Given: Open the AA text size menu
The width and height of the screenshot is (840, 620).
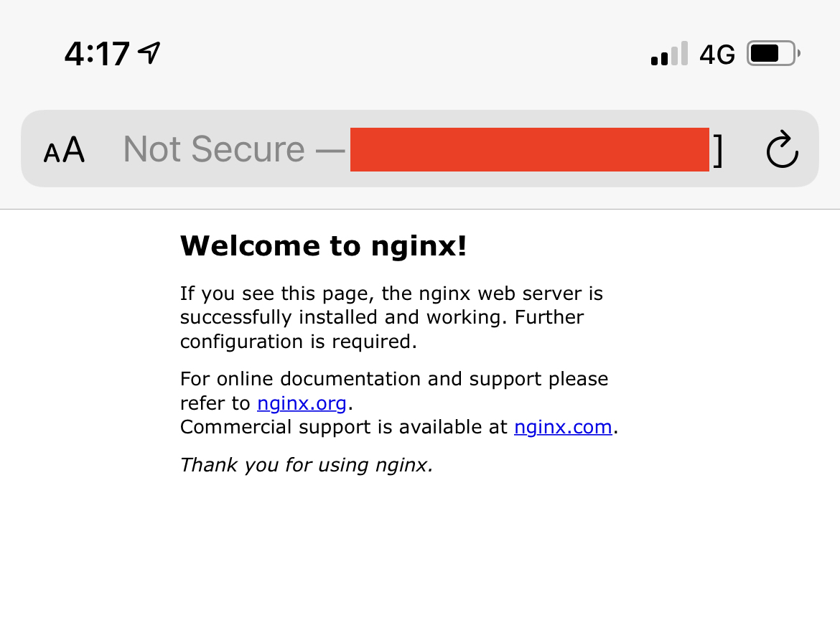Looking at the screenshot, I should coord(64,149).
